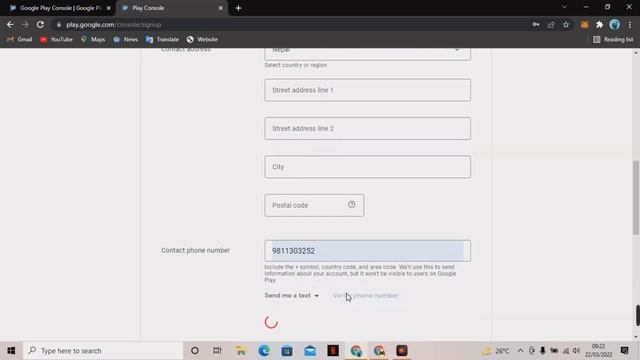Open the Postal code help icon
640x360 pixels.
351,204
